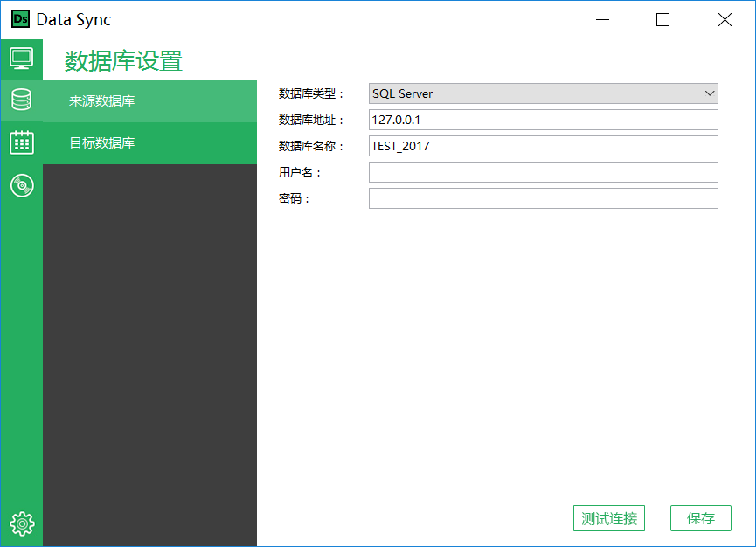Select the TEST_2017 database name field
The image size is (756, 547).
click(x=542, y=145)
